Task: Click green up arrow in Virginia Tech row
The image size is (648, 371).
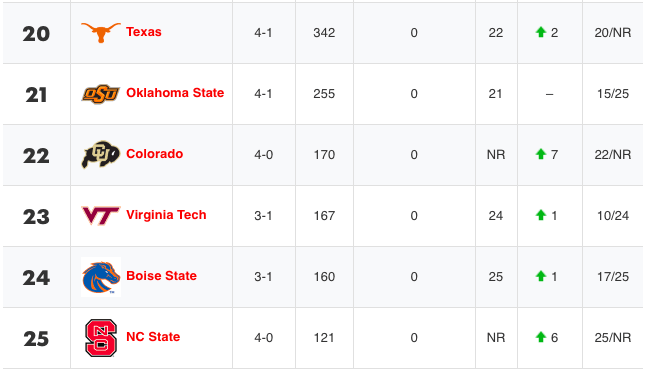Action: pos(541,215)
